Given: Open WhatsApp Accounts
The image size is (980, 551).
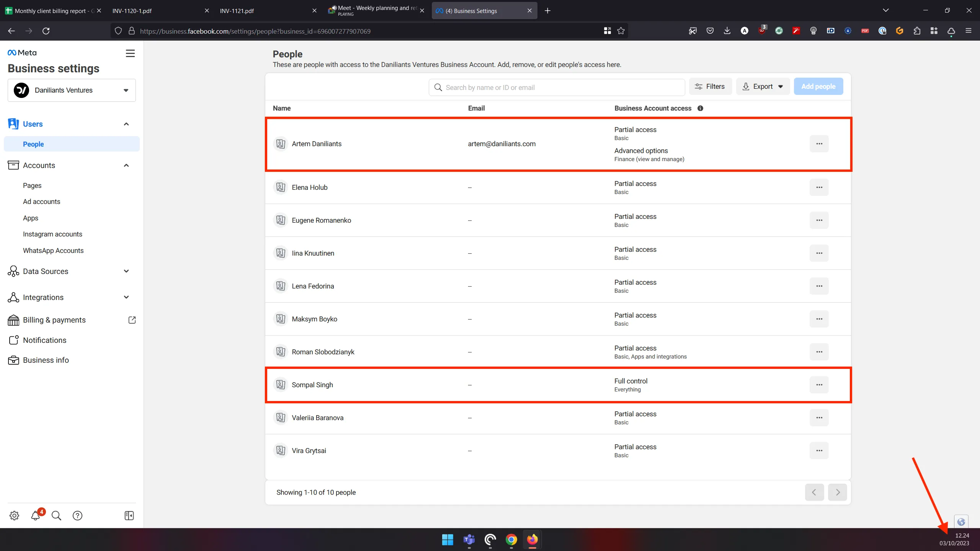Looking at the screenshot, I should pyautogui.click(x=53, y=251).
